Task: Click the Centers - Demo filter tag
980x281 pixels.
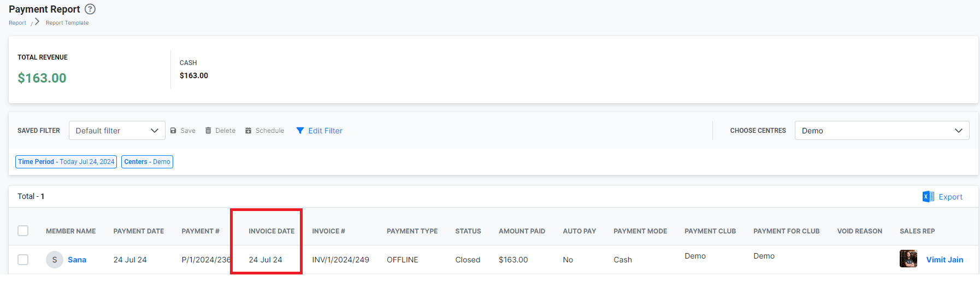Action: point(147,162)
